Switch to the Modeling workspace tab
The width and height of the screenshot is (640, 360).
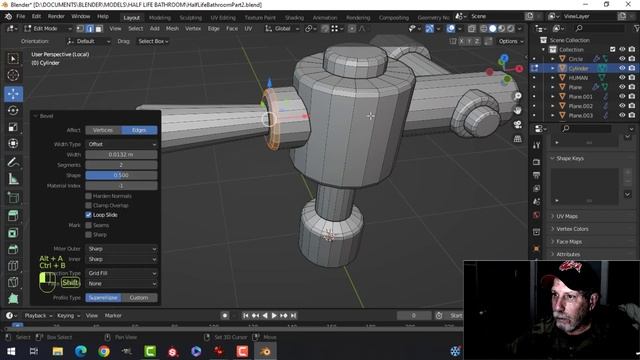coord(160,18)
